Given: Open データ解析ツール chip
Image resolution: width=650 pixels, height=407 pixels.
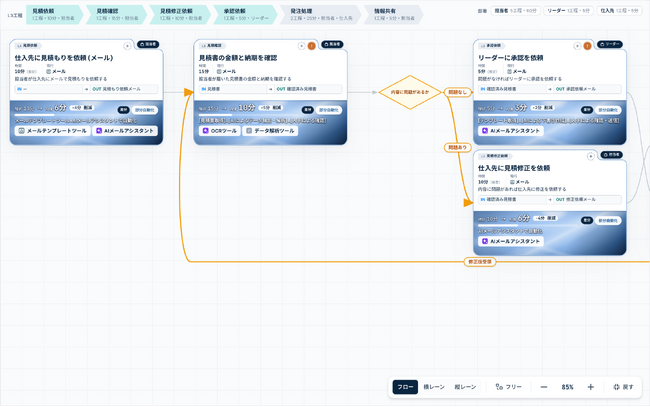Looking at the screenshot, I should (x=270, y=131).
